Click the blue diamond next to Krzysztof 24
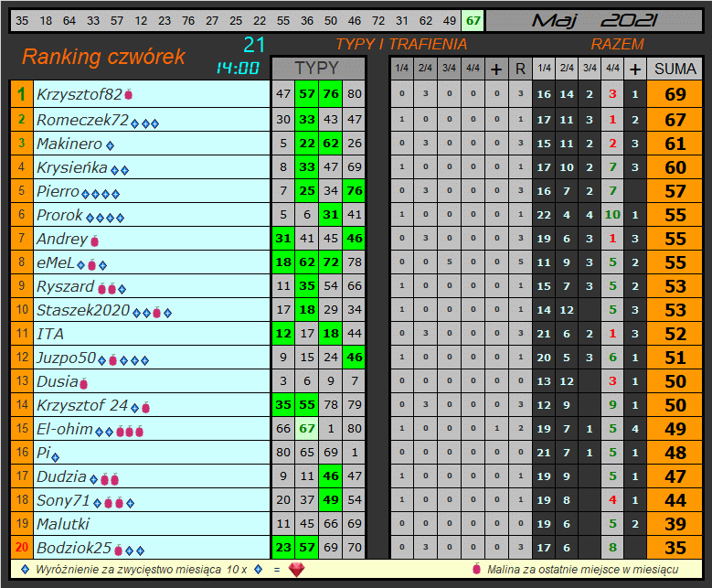 pos(135,408)
